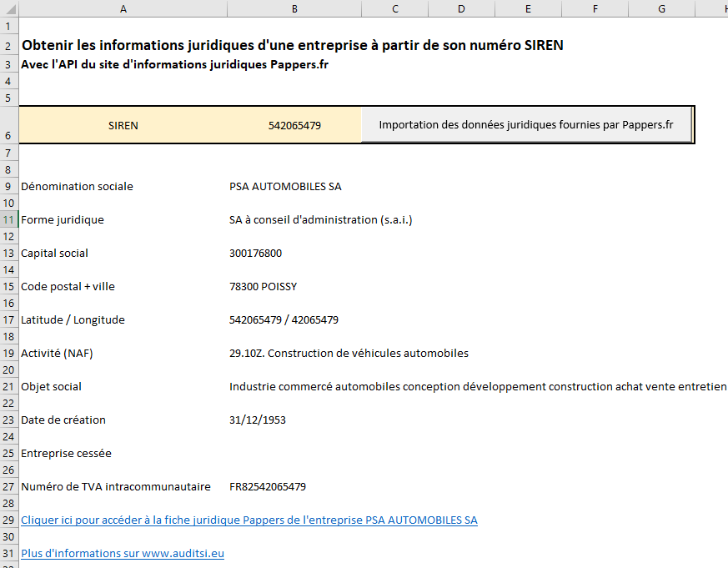Select column G header
The height and width of the screenshot is (568, 728).
tap(661, 8)
